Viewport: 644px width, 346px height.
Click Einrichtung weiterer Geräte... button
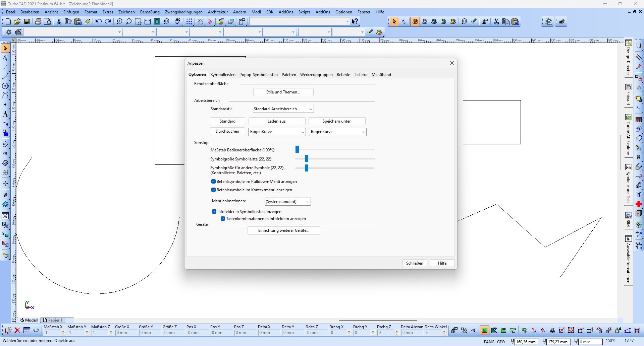(x=284, y=230)
